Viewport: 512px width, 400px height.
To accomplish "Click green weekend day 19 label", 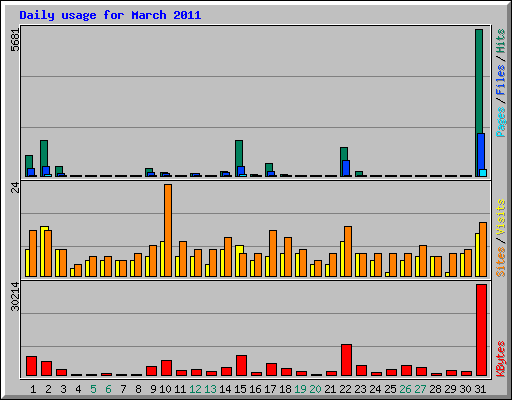I will pyautogui.click(x=300, y=389).
